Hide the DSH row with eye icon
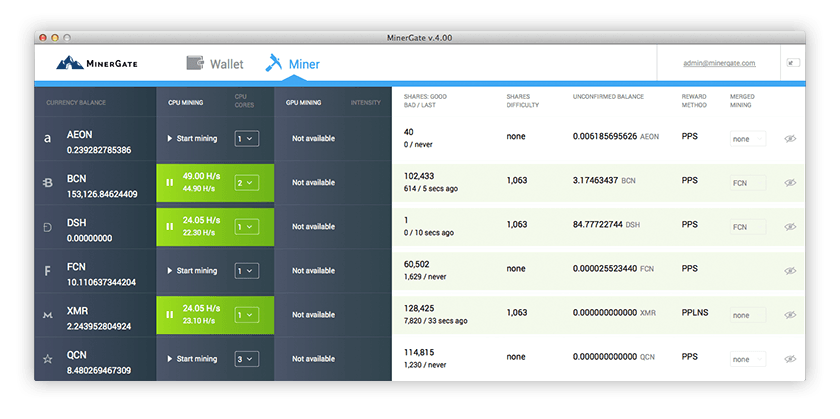 790,227
